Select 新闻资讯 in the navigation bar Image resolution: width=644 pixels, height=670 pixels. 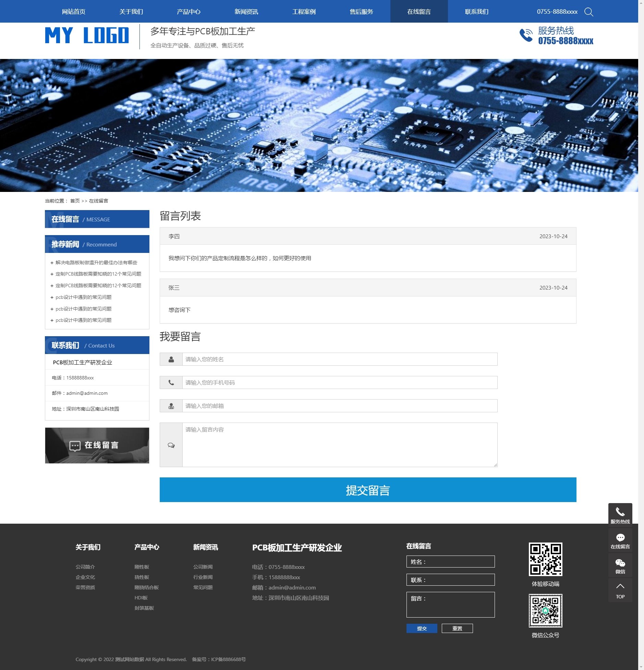click(246, 12)
